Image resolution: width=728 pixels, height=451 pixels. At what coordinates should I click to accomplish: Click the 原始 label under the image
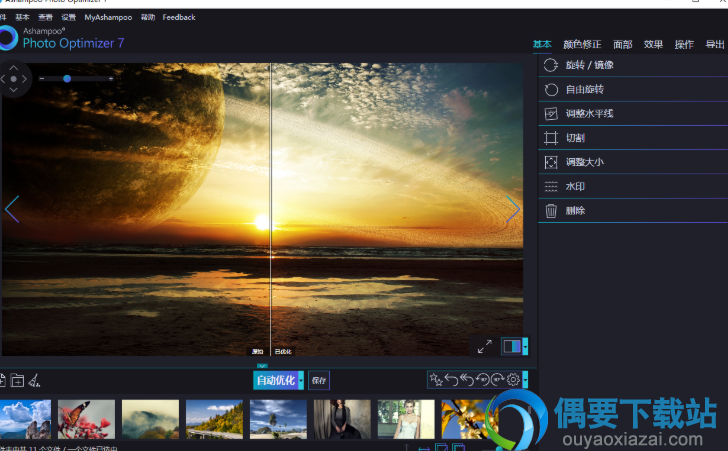pos(258,352)
